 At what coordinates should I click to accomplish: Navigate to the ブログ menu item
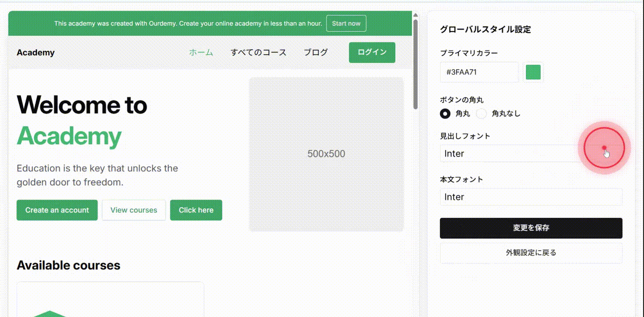pos(315,52)
